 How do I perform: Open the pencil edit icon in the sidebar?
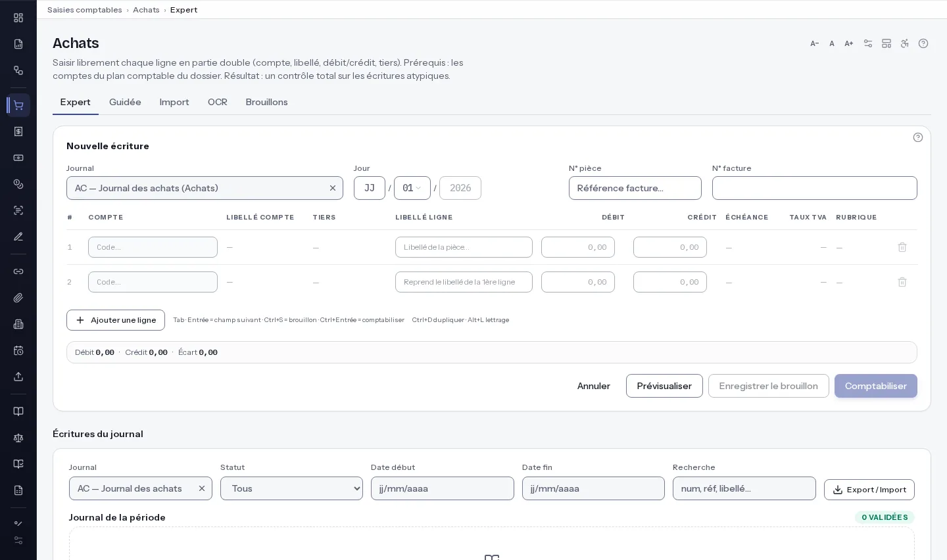[18, 237]
